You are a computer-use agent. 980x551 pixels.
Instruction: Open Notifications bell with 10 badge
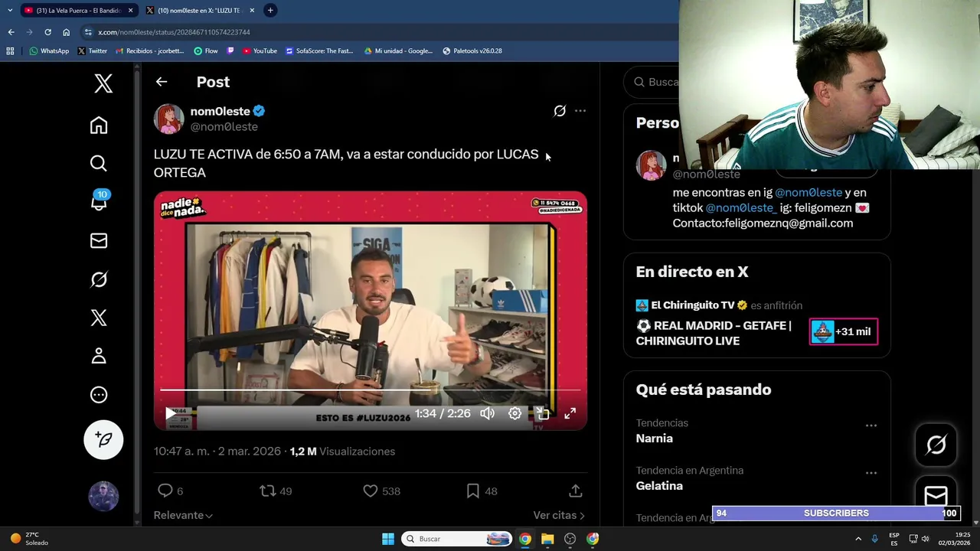click(x=99, y=201)
